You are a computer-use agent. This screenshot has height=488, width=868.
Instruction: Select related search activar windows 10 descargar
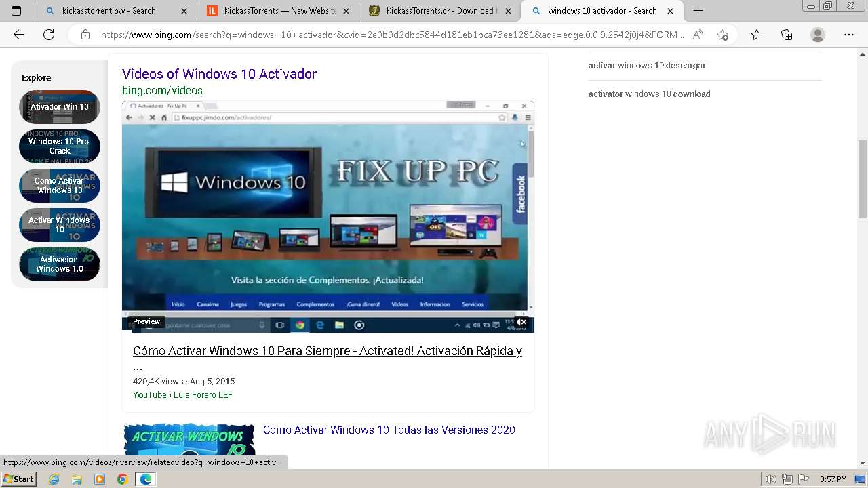[647, 66]
